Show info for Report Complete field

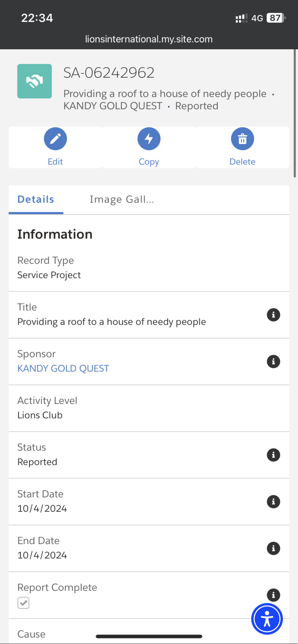coord(273,595)
